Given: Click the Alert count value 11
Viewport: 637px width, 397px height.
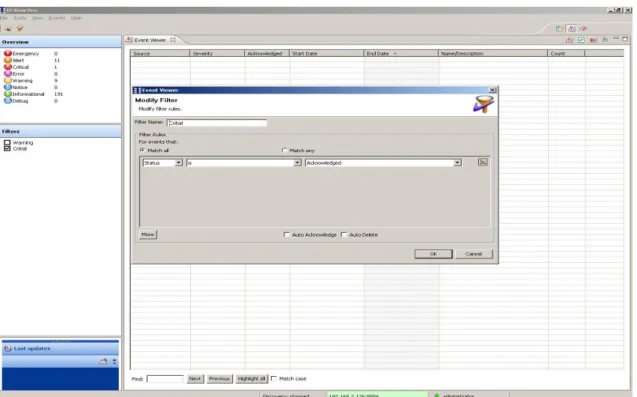Looking at the screenshot, I should (x=57, y=60).
